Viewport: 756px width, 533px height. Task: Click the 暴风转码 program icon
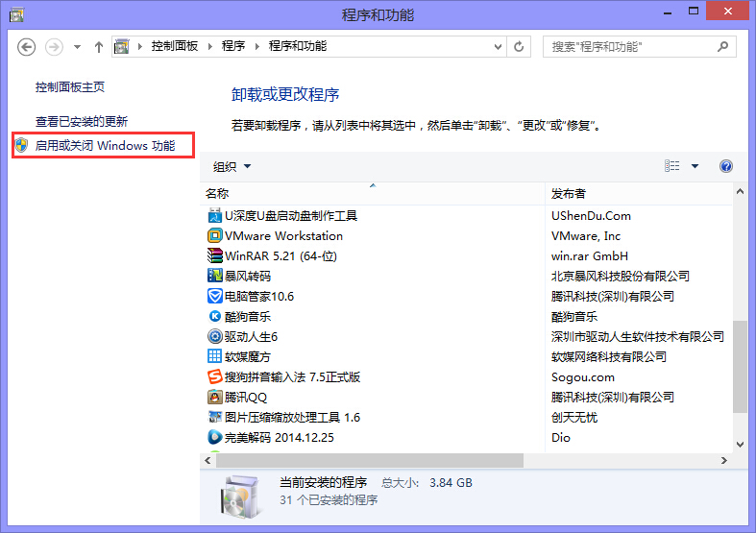(x=215, y=277)
